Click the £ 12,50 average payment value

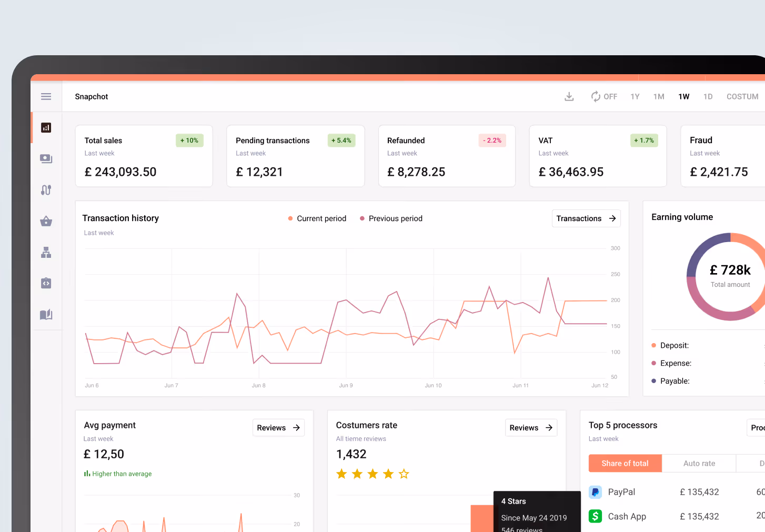tap(104, 454)
